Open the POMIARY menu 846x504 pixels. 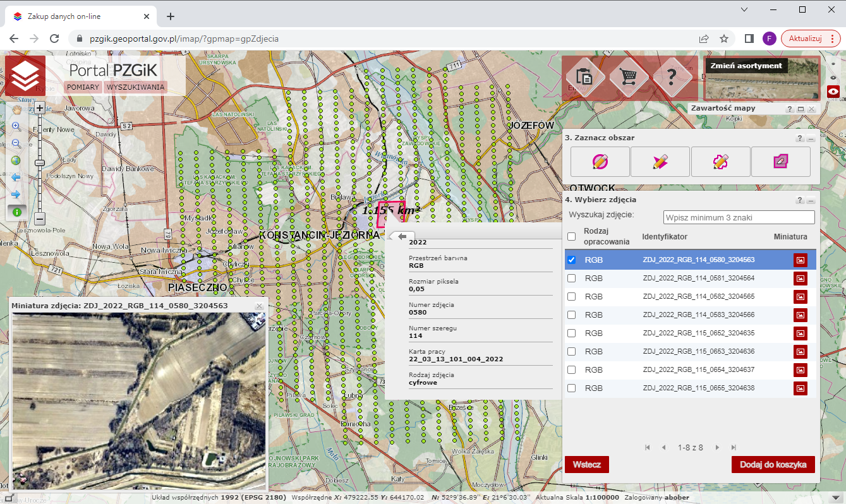(x=83, y=87)
